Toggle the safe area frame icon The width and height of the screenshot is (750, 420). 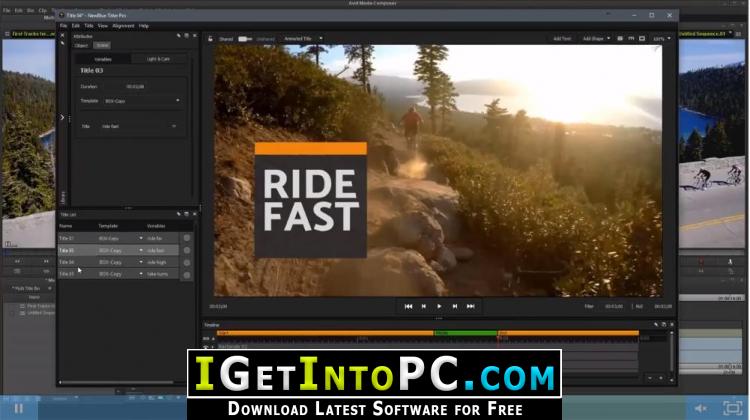(642, 39)
